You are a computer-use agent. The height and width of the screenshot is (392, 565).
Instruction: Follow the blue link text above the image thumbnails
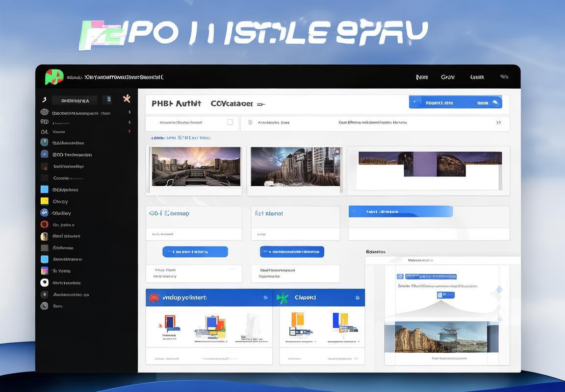tap(180, 138)
